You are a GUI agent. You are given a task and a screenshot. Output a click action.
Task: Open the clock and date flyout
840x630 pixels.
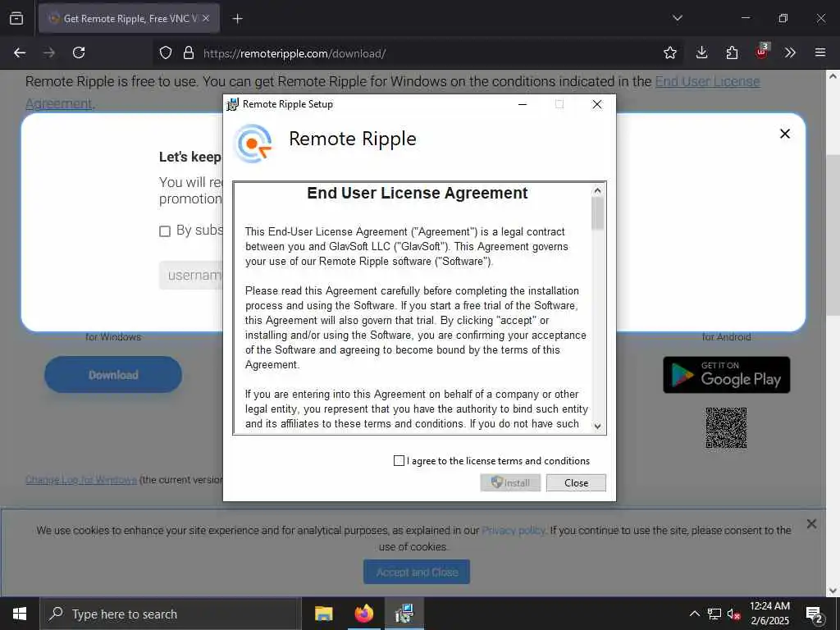pos(769,614)
